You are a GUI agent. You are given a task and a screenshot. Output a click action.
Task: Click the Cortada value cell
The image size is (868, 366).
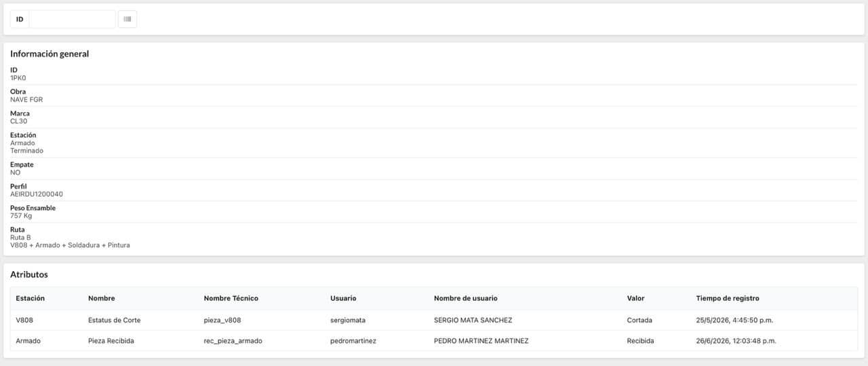click(640, 320)
